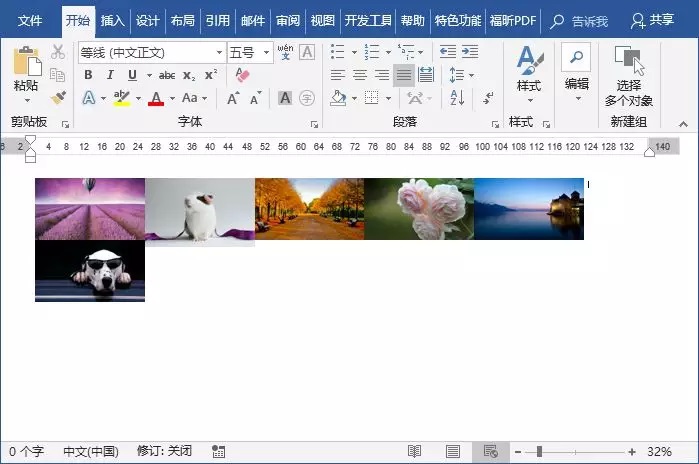Screen dimensions: 699x464
Task: Click the Cut scissors icon
Action: 58,52
